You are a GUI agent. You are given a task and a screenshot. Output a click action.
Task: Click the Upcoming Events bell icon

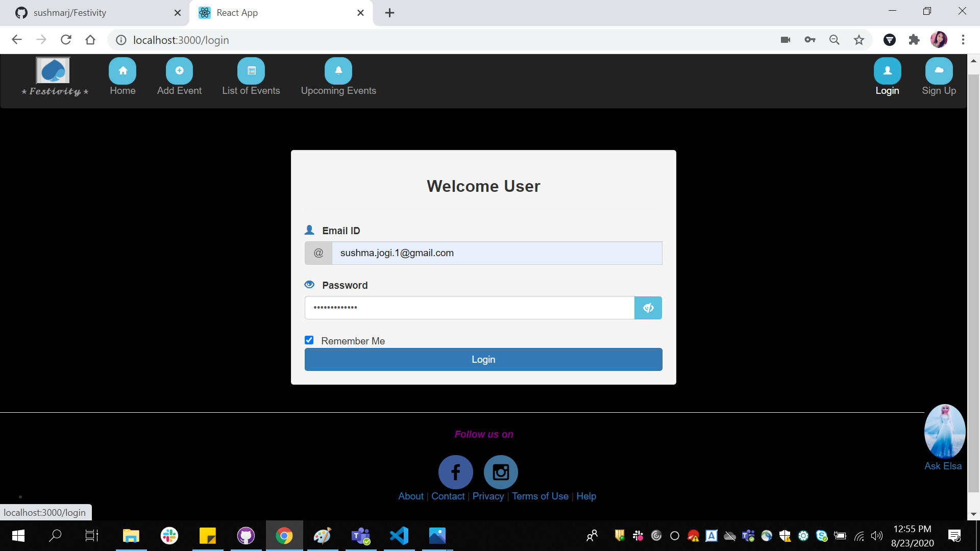[x=338, y=70]
